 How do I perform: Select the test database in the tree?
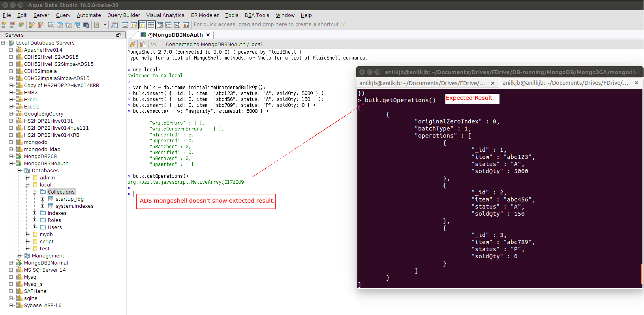pos(45,249)
